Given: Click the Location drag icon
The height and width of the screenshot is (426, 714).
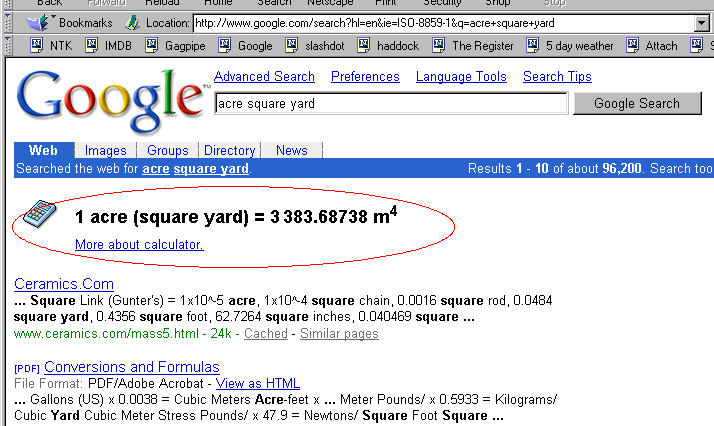Looking at the screenshot, I should (x=132, y=22).
